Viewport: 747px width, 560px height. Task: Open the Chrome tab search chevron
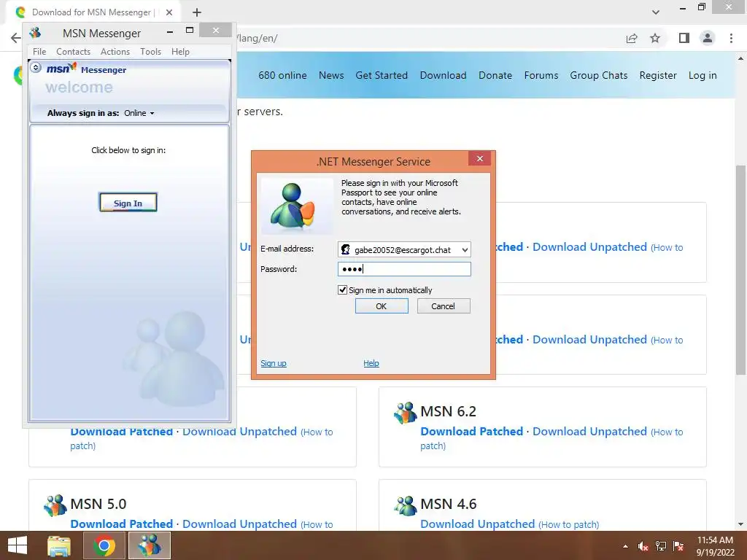[x=656, y=12]
